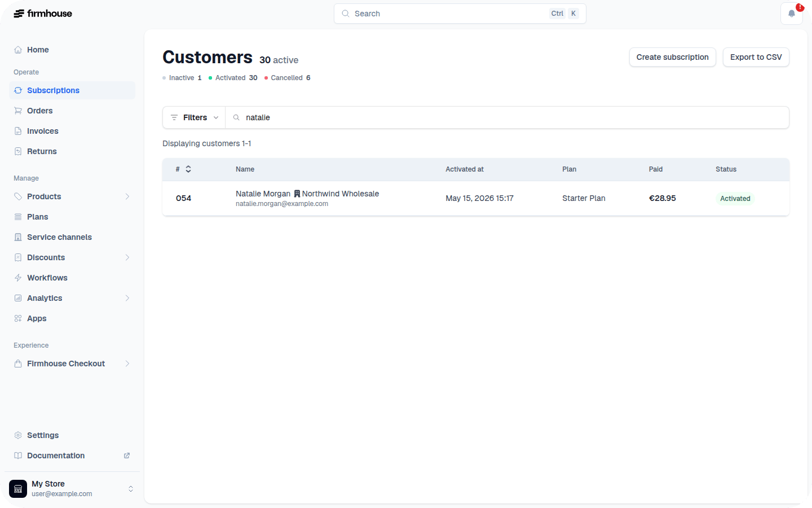The width and height of the screenshot is (812, 508).
Task: Open Workflows in sidebar
Action: (72, 278)
